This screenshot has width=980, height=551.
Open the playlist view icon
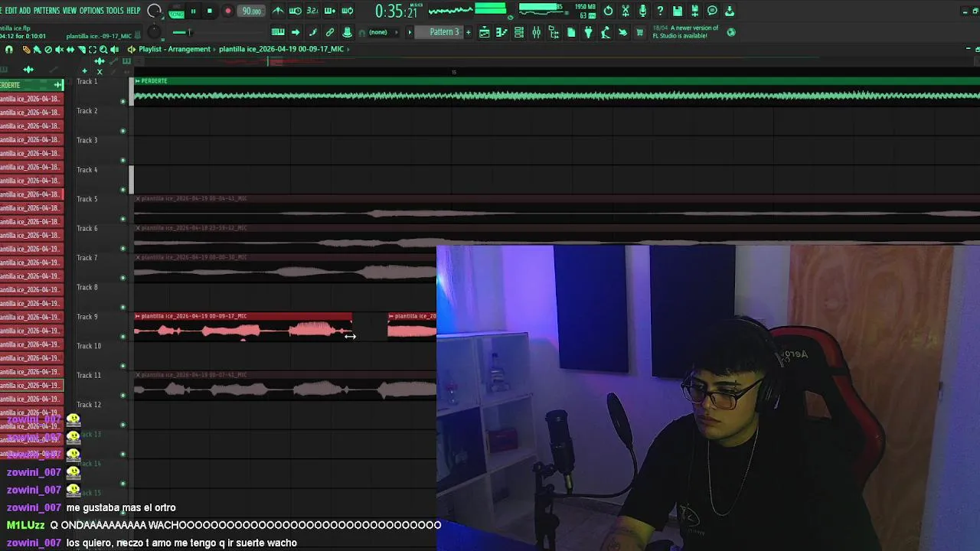coord(484,32)
